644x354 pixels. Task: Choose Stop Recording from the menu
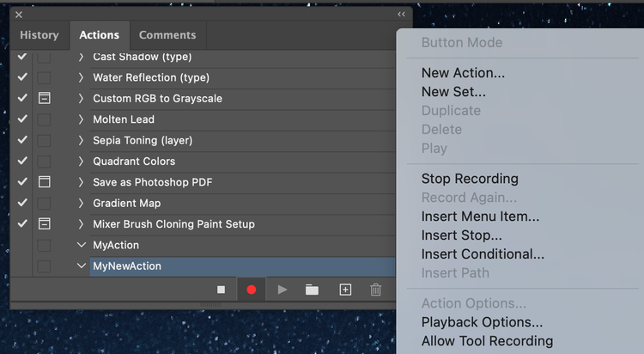click(470, 179)
